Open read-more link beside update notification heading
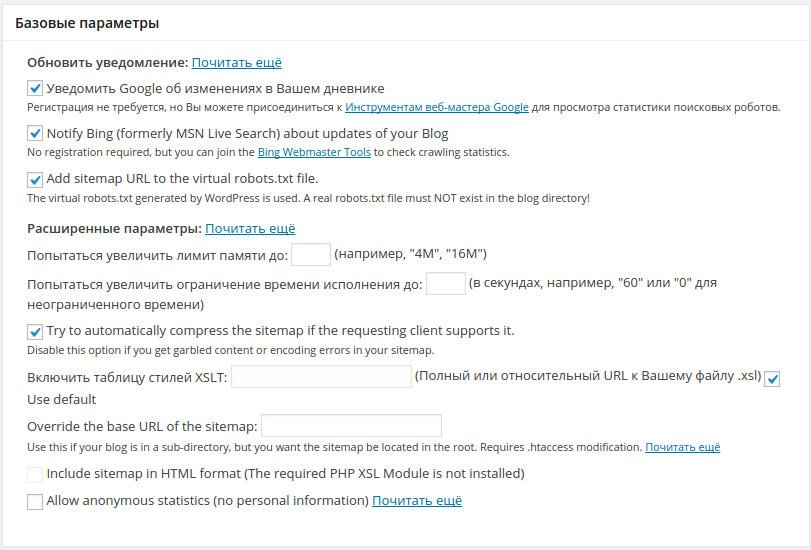The image size is (811, 550). (x=237, y=62)
